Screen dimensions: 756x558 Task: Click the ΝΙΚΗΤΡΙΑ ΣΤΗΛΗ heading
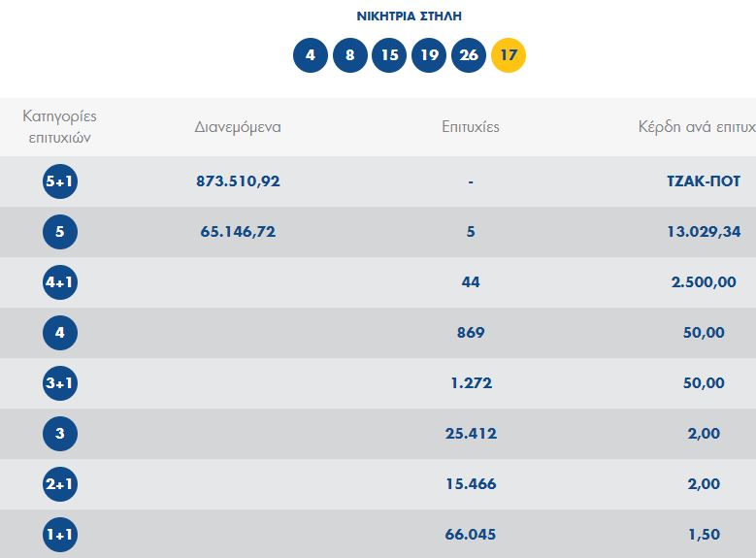coord(409,16)
